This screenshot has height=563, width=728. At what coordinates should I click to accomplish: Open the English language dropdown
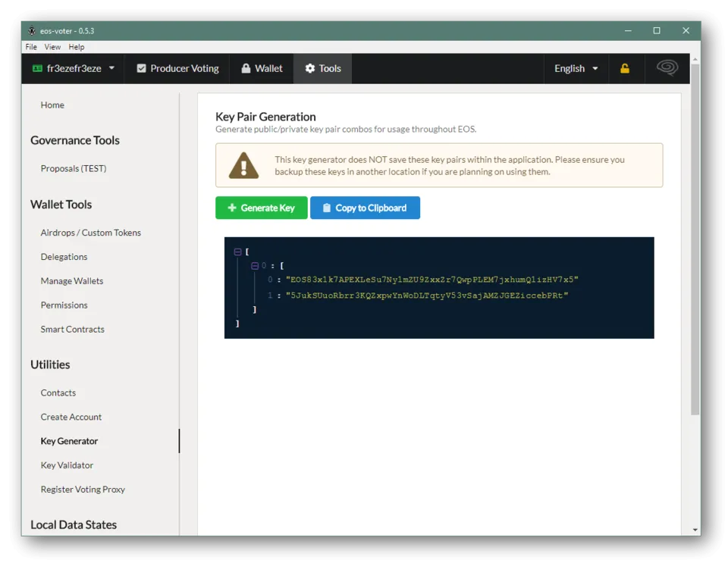tap(576, 69)
